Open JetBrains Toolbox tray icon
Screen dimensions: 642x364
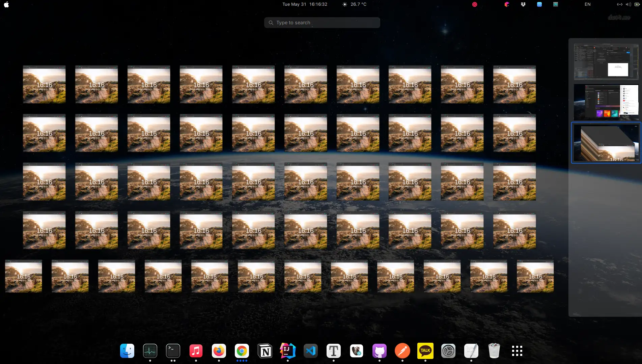pyautogui.click(x=507, y=4)
